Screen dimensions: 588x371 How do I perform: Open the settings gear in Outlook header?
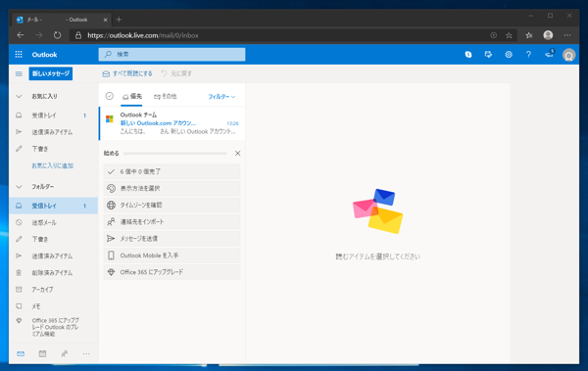[509, 55]
